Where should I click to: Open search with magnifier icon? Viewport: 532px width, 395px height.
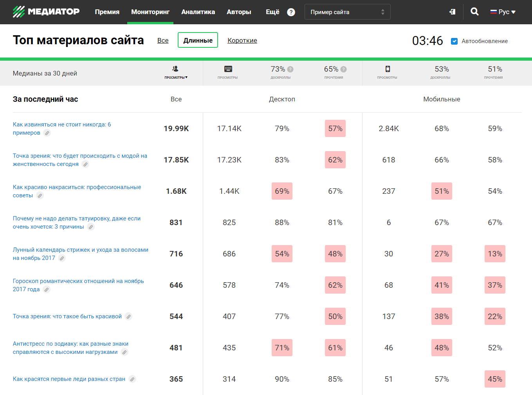click(x=474, y=12)
